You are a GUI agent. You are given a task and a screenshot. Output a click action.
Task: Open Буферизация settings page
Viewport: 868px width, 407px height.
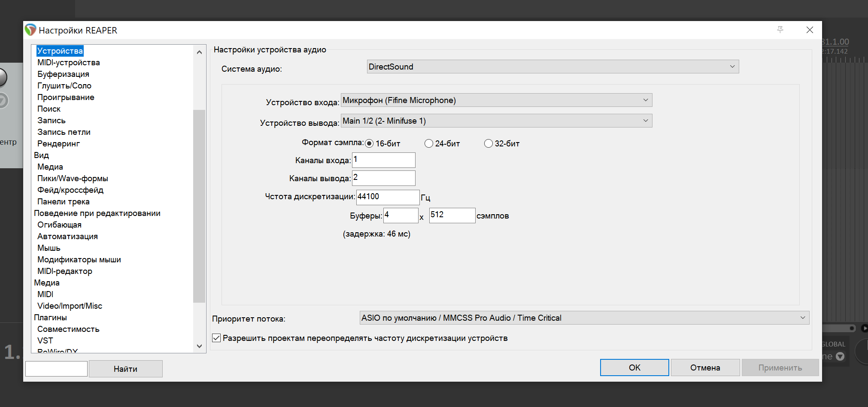63,74
